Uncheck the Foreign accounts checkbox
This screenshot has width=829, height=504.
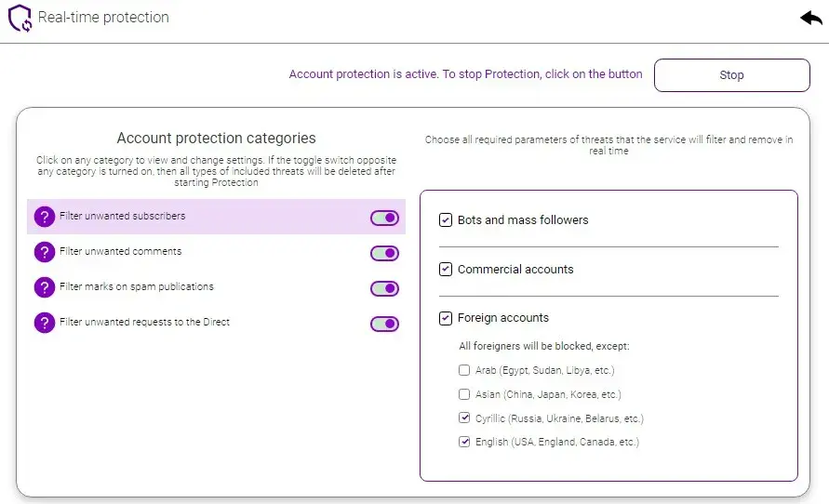point(446,318)
